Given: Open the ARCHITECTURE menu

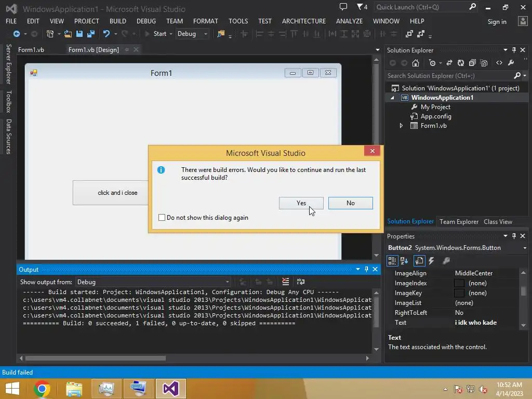Looking at the screenshot, I should tap(303, 21).
